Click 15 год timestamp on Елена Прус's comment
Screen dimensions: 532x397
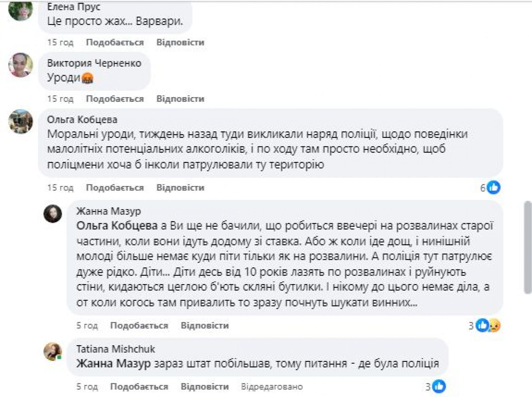pos(60,42)
